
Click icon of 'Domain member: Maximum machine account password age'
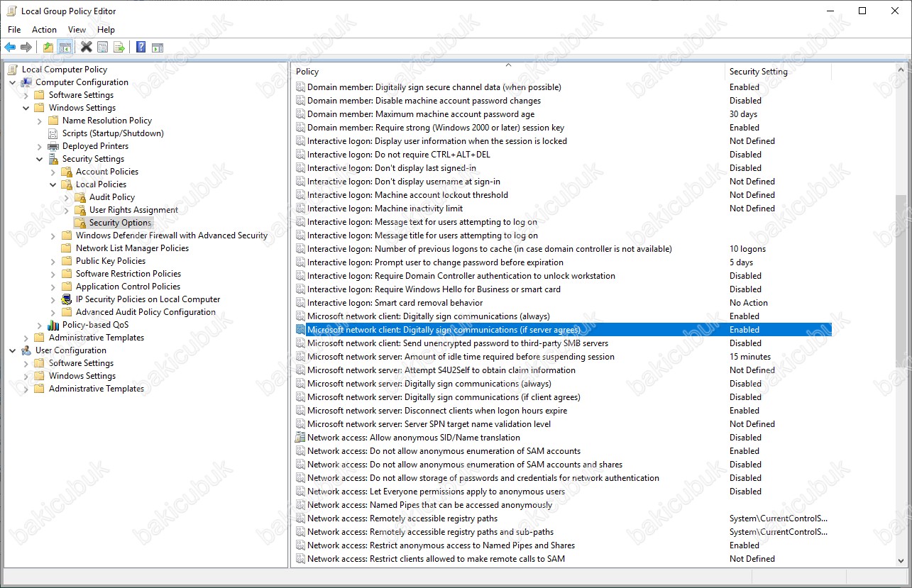tap(300, 114)
